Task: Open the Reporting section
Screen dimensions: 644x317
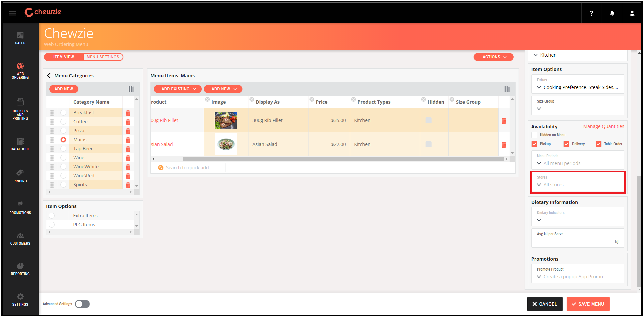Action: click(20, 269)
